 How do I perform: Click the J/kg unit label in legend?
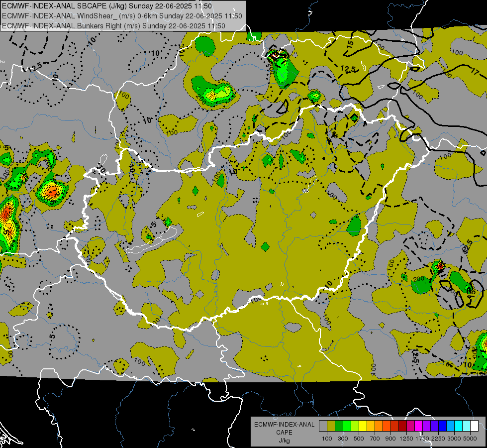284,441
